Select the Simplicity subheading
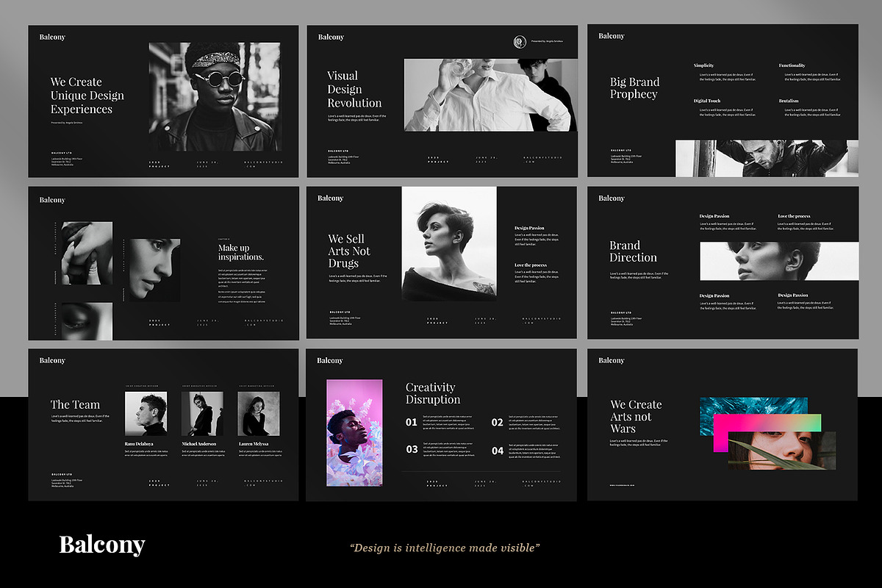This screenshot has width=882, height=588. coord(703,65)
